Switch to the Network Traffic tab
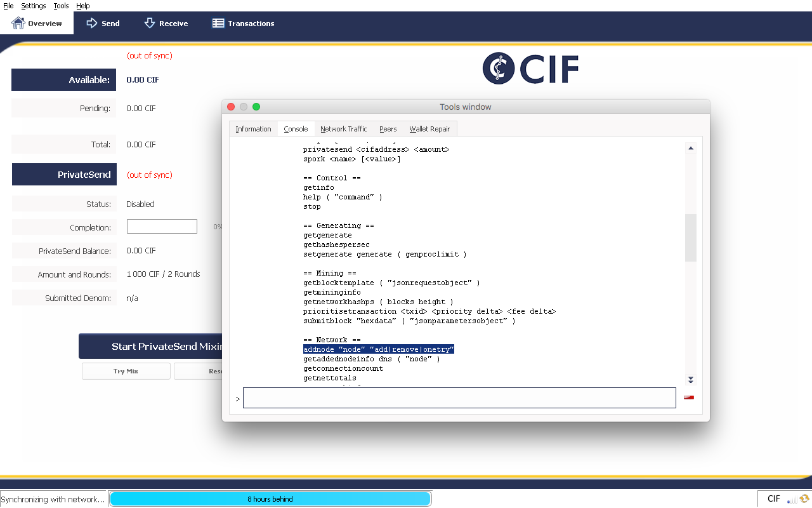Screen dimensions: 812x508 pyautogui.click(x=343, y=129)
